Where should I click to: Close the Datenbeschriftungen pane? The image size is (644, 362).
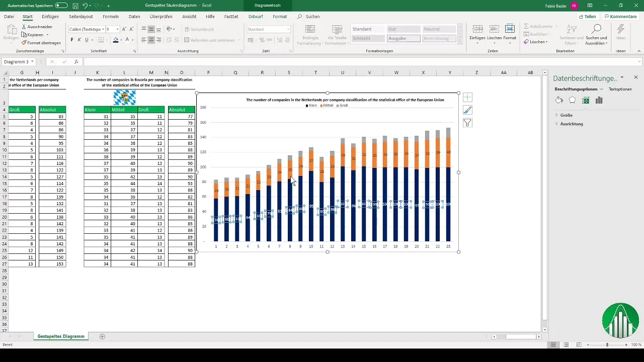[635, 77]
